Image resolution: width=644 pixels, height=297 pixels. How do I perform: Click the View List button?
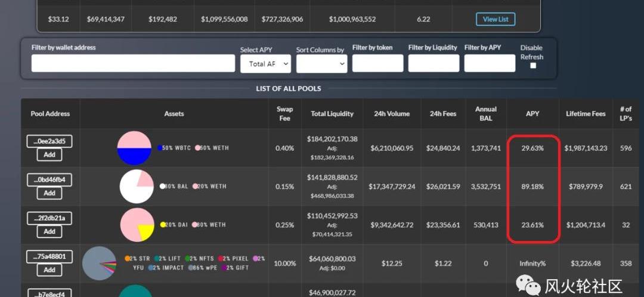pos(496,19)
